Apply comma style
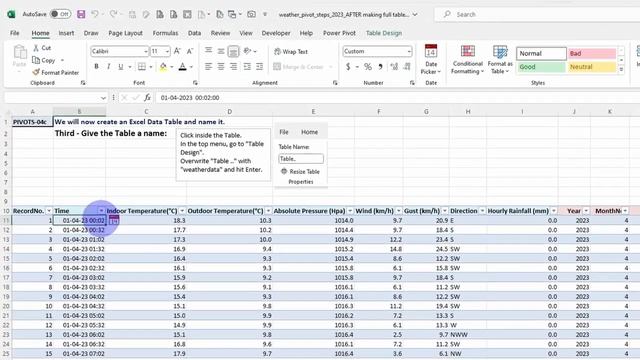Image resolution: width=640 pixels, height=360 pixels. point(380,67)
